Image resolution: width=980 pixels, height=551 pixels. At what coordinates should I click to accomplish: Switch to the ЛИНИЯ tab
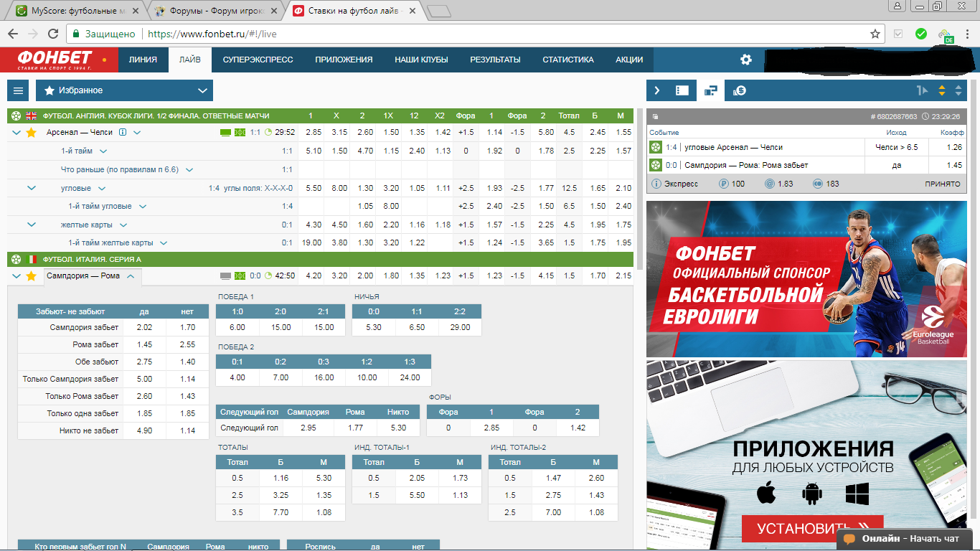pos(143,60)
